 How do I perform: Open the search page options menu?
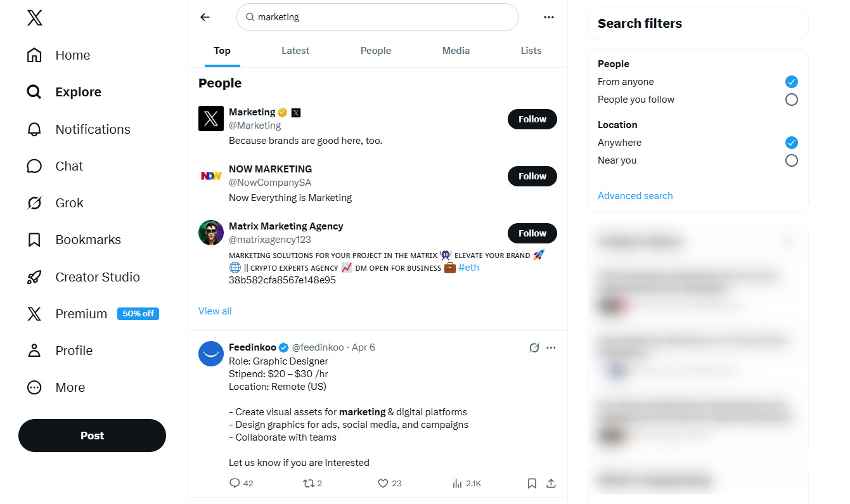tap(548, 17)
